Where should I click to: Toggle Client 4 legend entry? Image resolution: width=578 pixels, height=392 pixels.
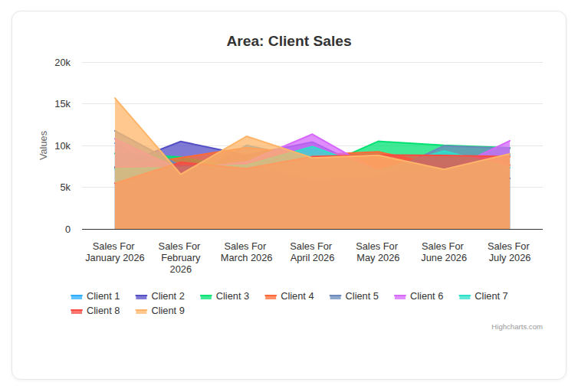289,296
